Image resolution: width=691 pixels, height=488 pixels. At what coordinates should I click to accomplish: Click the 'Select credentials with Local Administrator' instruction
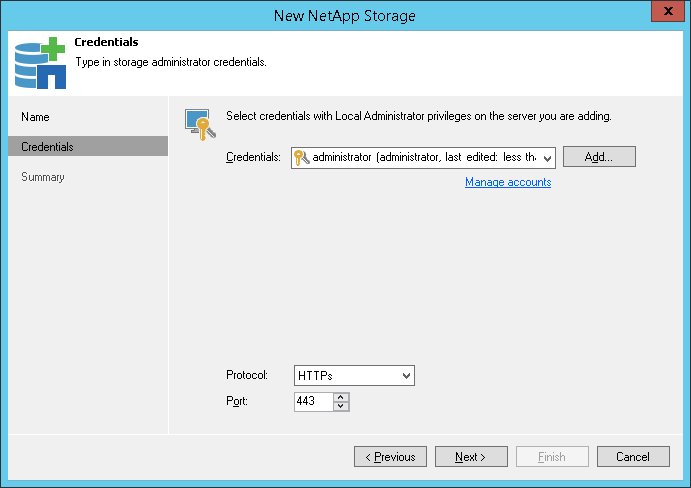click(419, 116)
